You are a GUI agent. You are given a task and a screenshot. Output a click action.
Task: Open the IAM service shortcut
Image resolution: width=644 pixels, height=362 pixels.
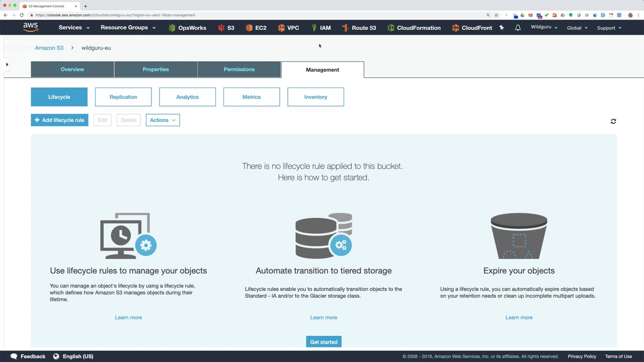321,28
